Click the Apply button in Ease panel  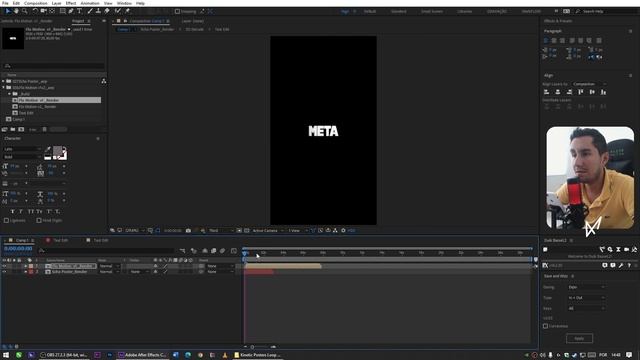[x=579, y=338]
